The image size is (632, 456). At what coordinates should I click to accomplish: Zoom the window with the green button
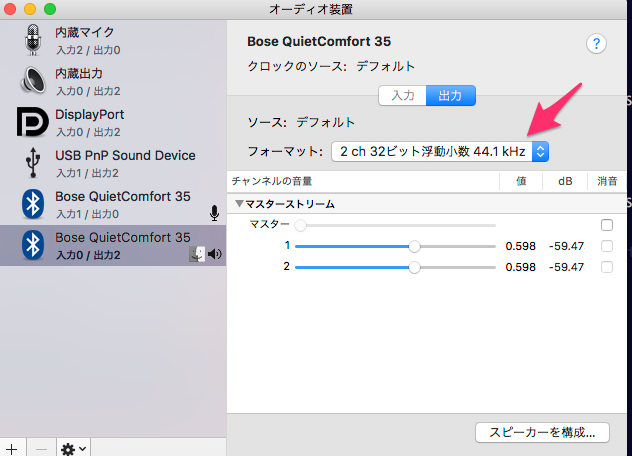pos(50,9)
